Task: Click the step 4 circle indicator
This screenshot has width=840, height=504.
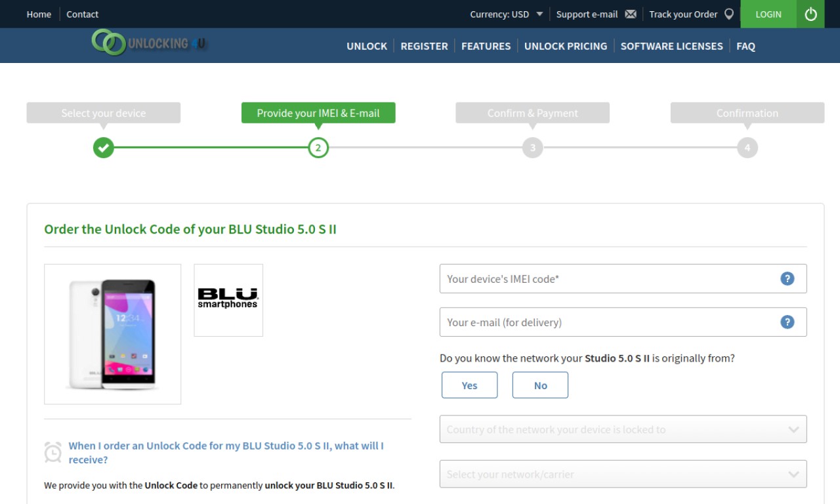Action: point(747,148)
